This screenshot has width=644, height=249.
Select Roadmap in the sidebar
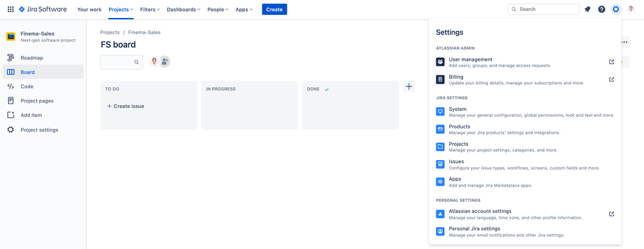click(43, 58)
